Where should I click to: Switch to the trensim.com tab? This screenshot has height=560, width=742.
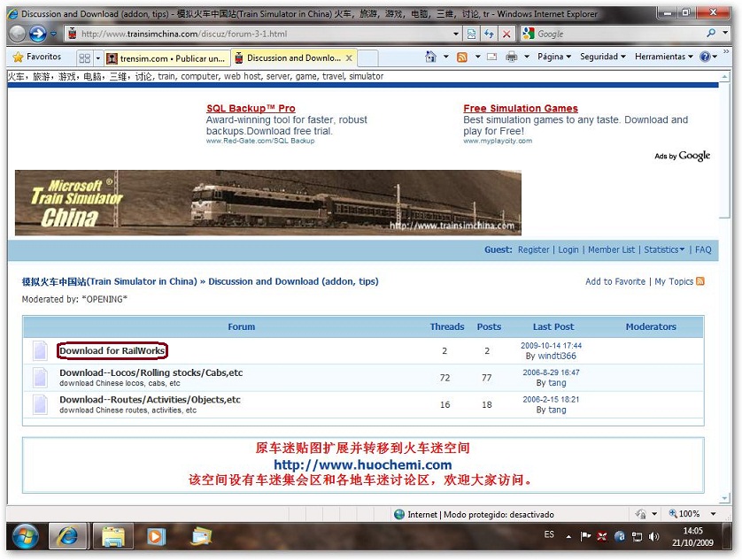pos(165,58)
